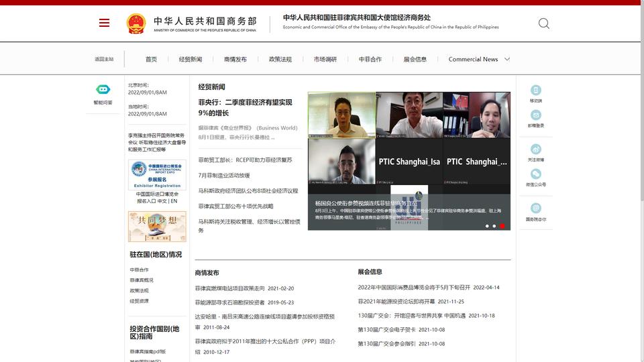The image size is (644, 362).
Task: Select the first carousel slide dot
Action: (x=487, y=226)
